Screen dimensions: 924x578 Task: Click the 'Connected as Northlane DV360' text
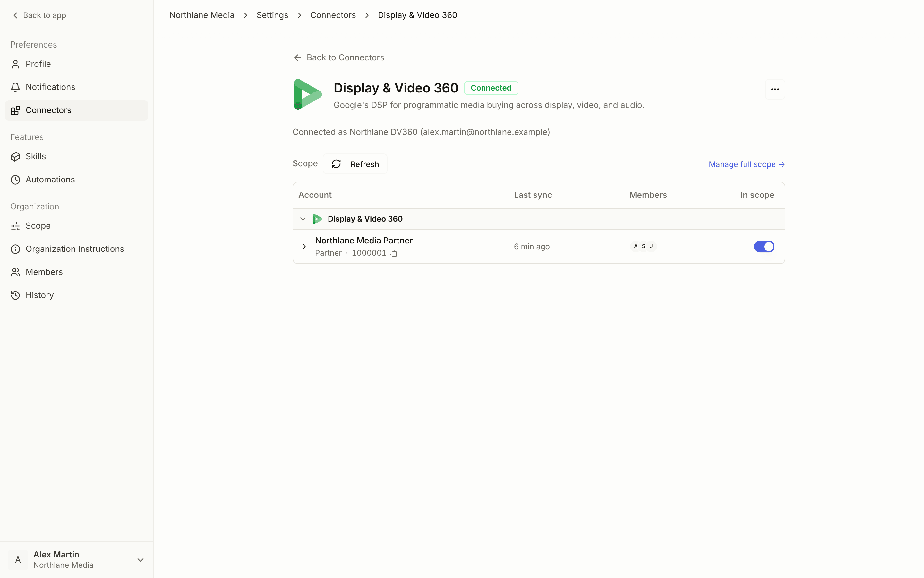click(421, 132)
